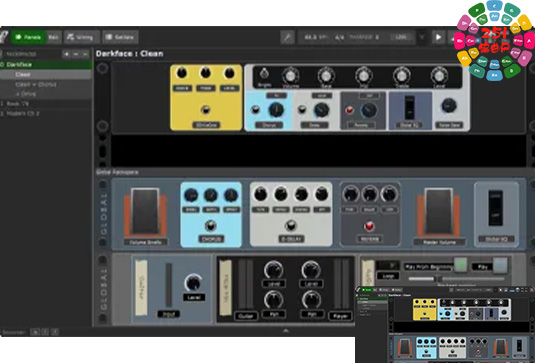Click the first Recorder button in bottom bar
Image resolution: width=535 pixels, height=363 pixels.
(x=35, y=332)
